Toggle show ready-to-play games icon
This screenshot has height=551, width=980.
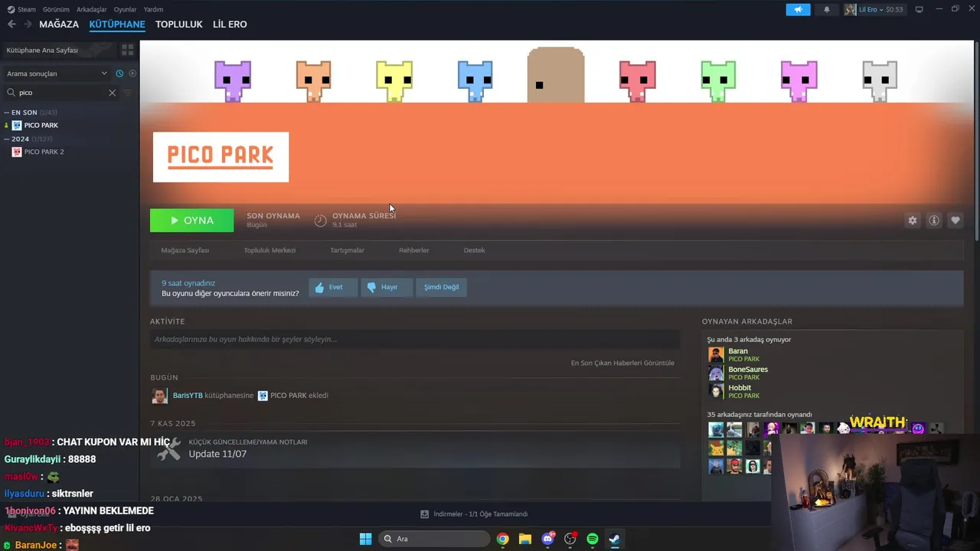(x=132, y=73)
